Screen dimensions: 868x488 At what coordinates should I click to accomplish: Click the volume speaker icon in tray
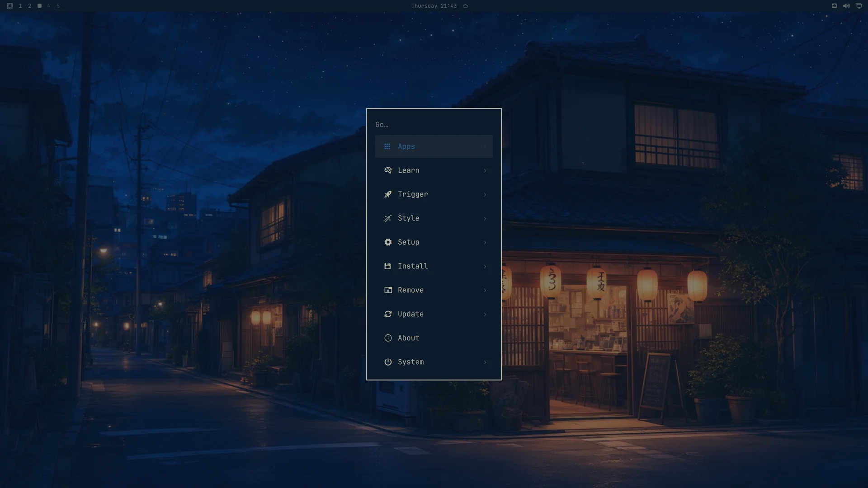pos(846,6)
